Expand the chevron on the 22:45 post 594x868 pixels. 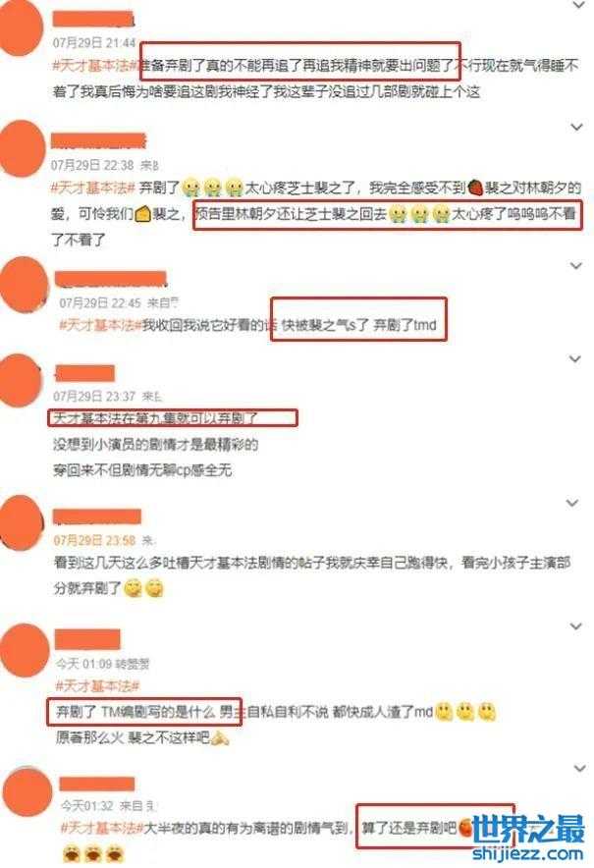pos(576,266)
